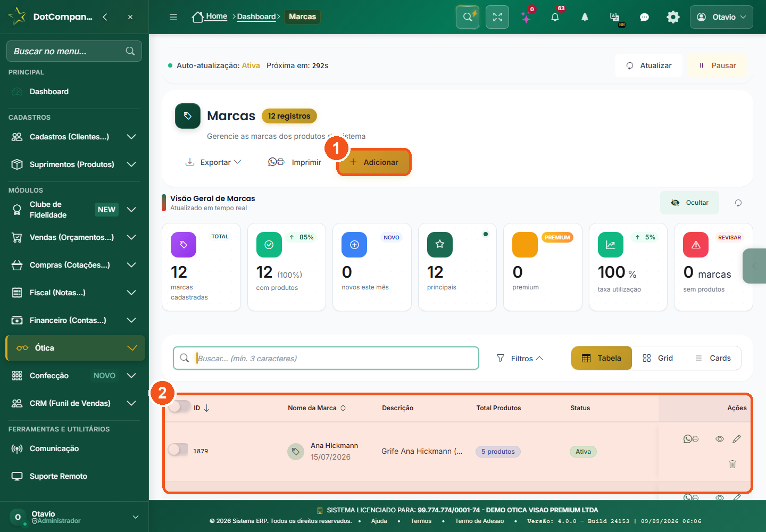766x532 pixels.
Task: Follow the Home breadcrumb link
Action: (x=210, y=16)
